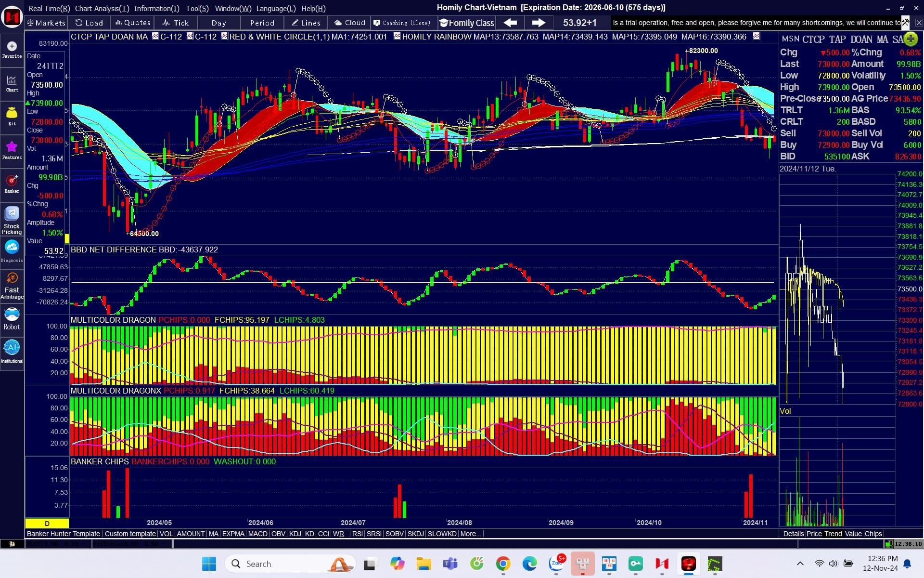
Task: Select the Day period button
Action: (x=218, y=23)
